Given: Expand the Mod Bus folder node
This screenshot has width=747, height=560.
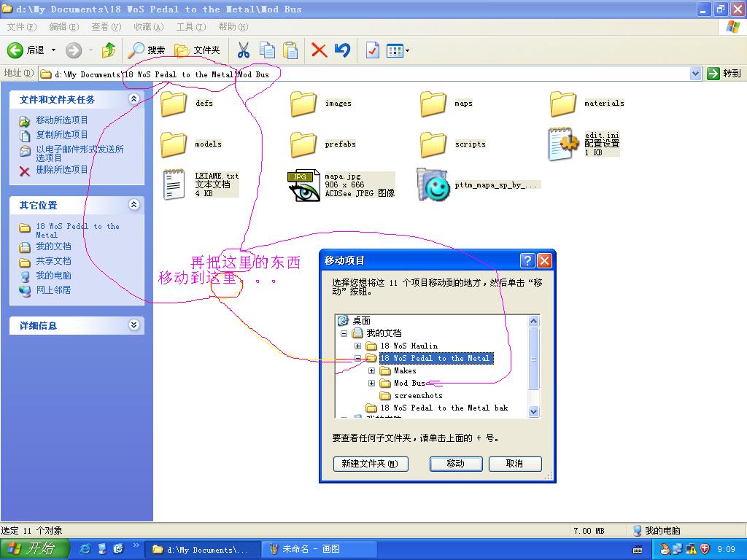Looking at the screenshot, I should tap(371, 383).
